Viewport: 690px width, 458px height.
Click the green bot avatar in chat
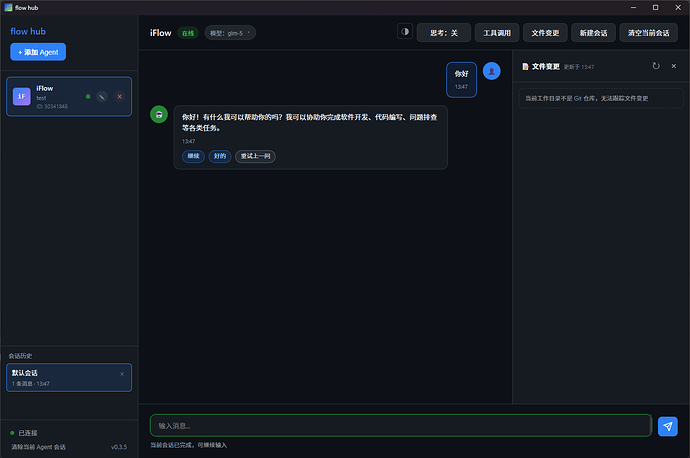[159, 115]
